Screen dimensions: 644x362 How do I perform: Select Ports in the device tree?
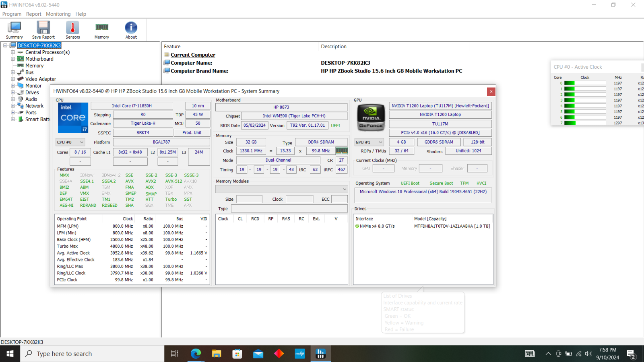pos(31,113)
